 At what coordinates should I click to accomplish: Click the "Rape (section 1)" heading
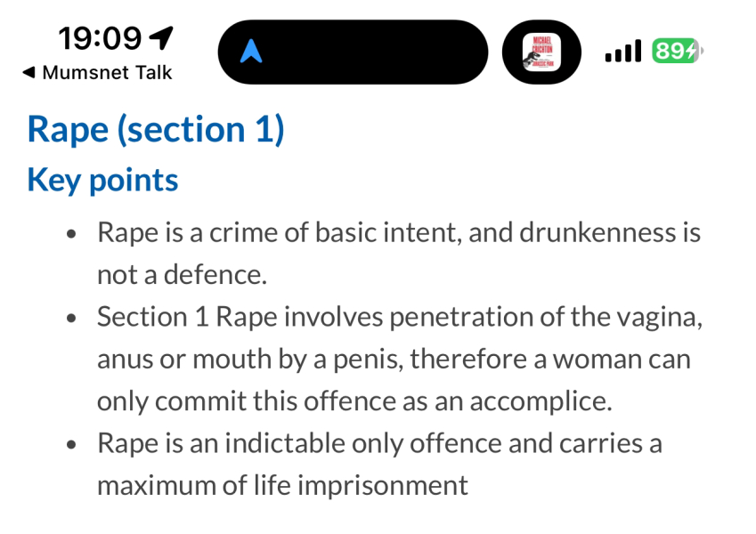point(156,129)
